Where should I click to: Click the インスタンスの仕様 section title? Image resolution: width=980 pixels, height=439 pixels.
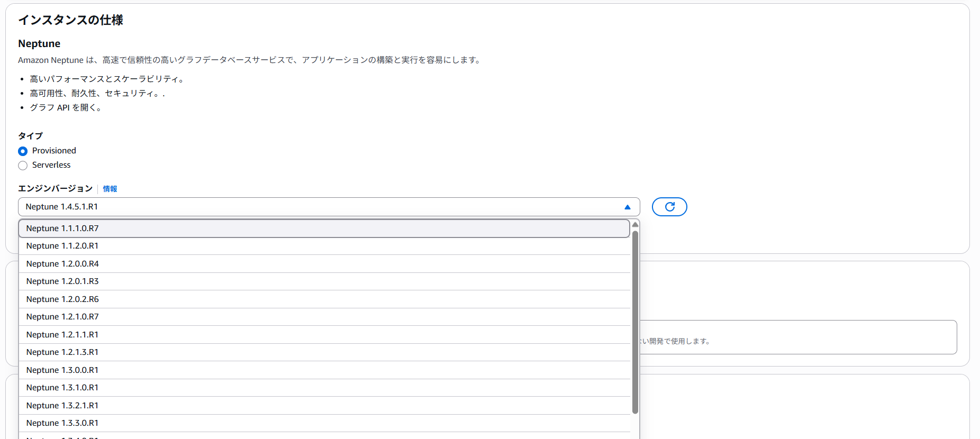(x=70, y=20)
